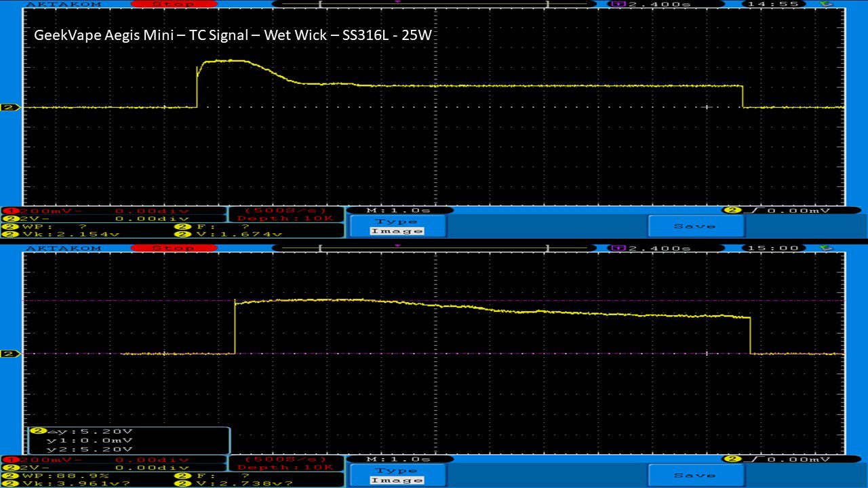
Task: Click the USB status icon beside 14:55 clock
Action: tap(825, 4)
